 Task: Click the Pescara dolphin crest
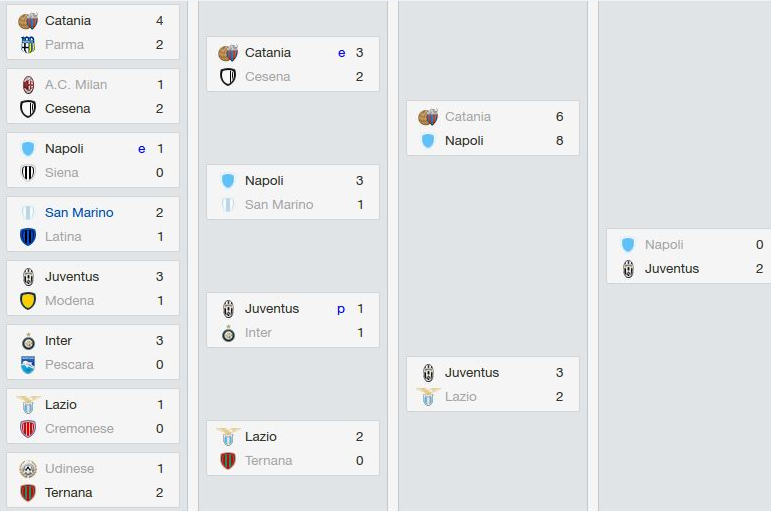(28, 364)
